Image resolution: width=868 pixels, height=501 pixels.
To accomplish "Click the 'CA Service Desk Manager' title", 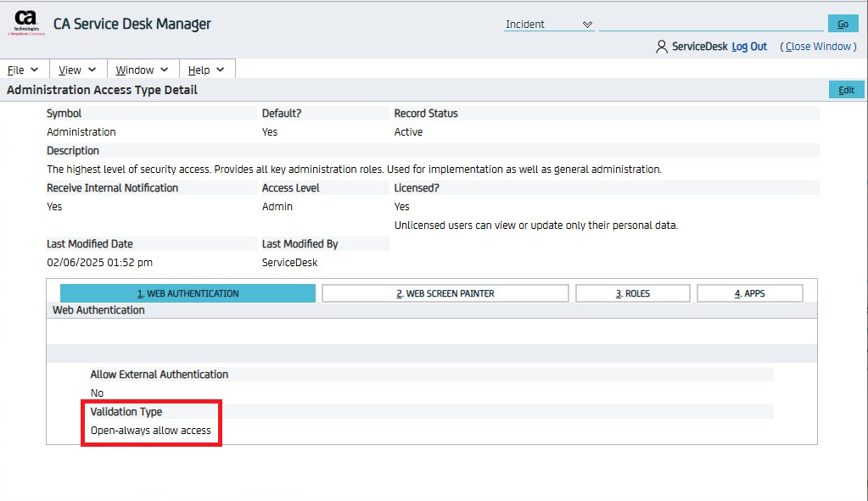I will pos(132,24).
